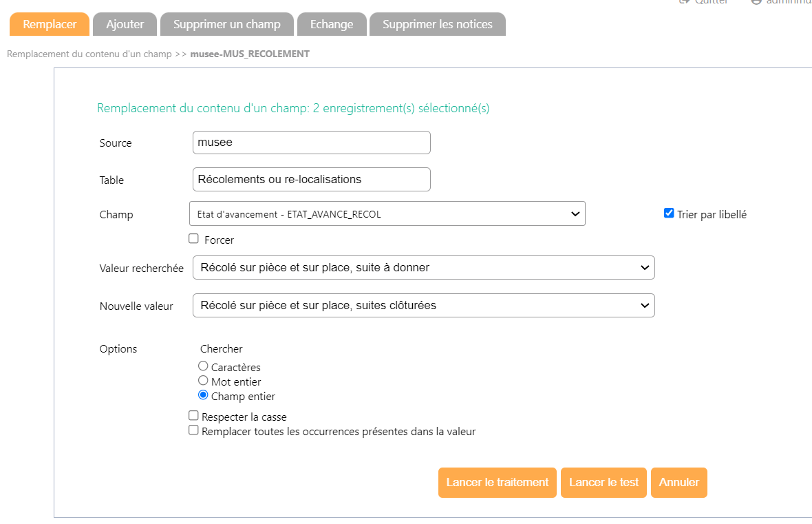Click the Lancer le test button

[603, 483]
